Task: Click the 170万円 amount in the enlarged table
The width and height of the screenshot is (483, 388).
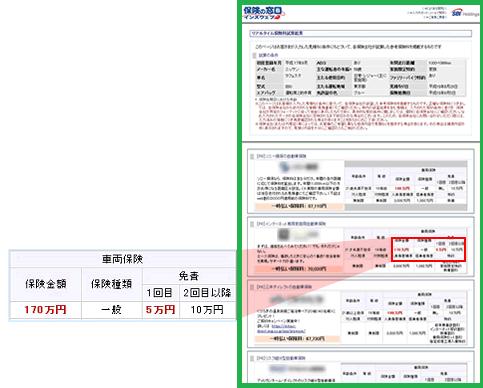Action: (45, 310)
